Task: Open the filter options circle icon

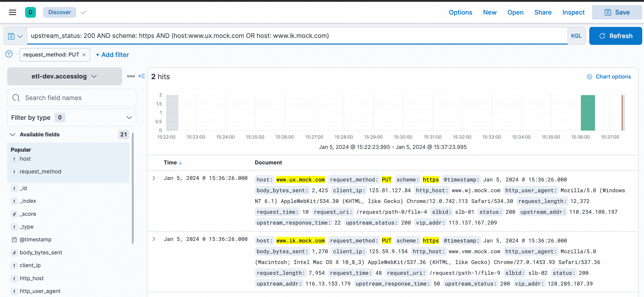Action: click(x=9, y=54)
